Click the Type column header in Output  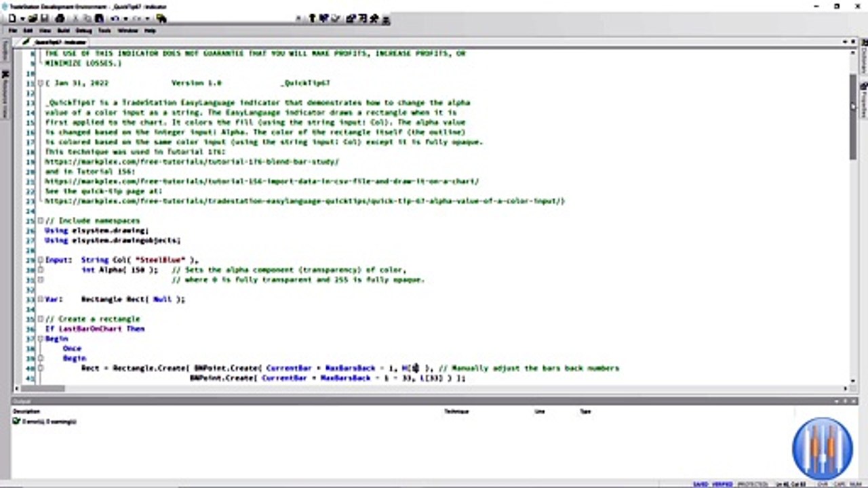coord(585,411)
